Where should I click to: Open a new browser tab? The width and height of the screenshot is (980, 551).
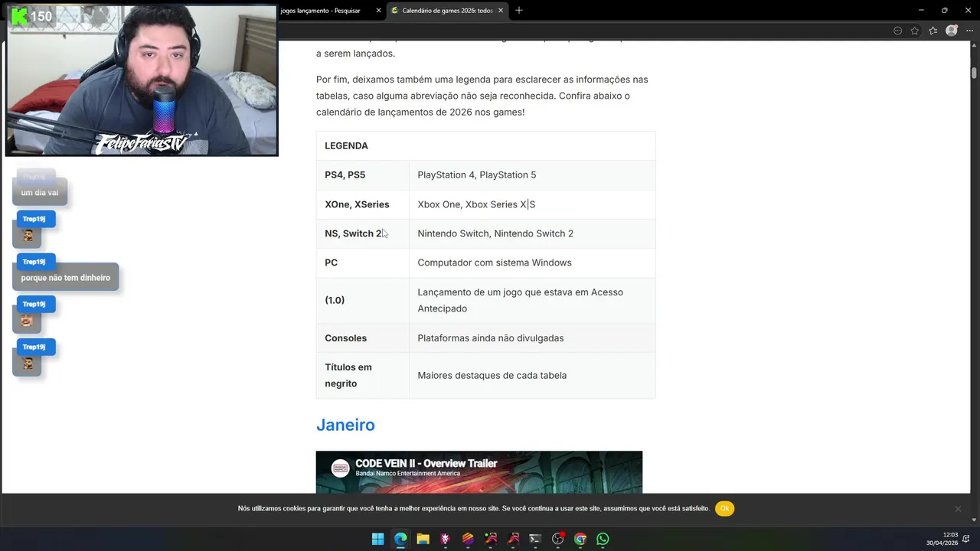[x=519, y=11]
